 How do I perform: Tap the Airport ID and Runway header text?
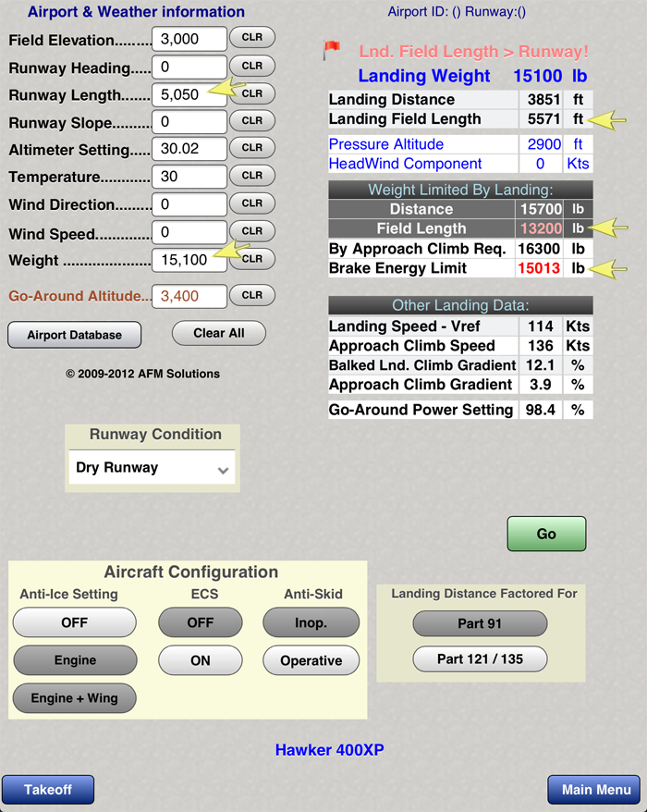pyautogui.click(x=457, y=11)
